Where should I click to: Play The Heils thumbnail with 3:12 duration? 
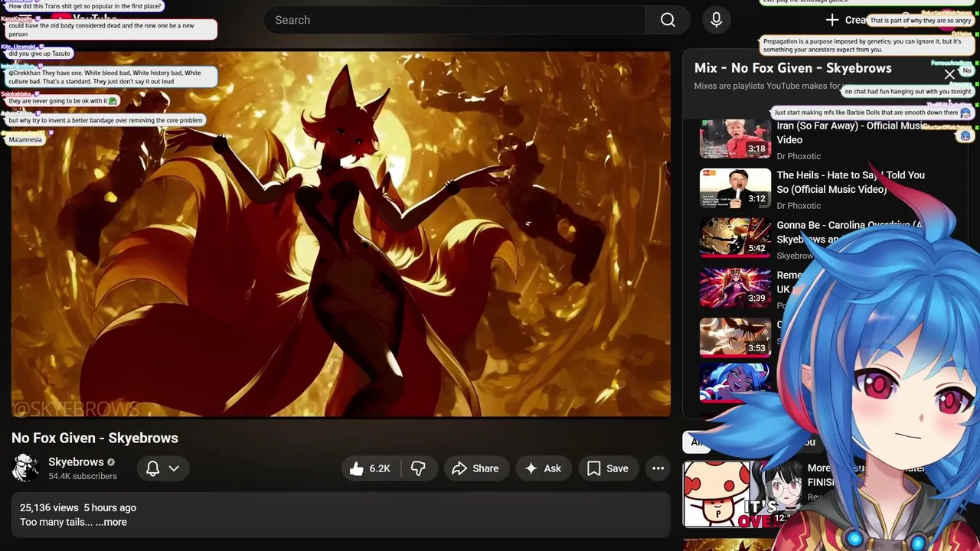point(735,188)
